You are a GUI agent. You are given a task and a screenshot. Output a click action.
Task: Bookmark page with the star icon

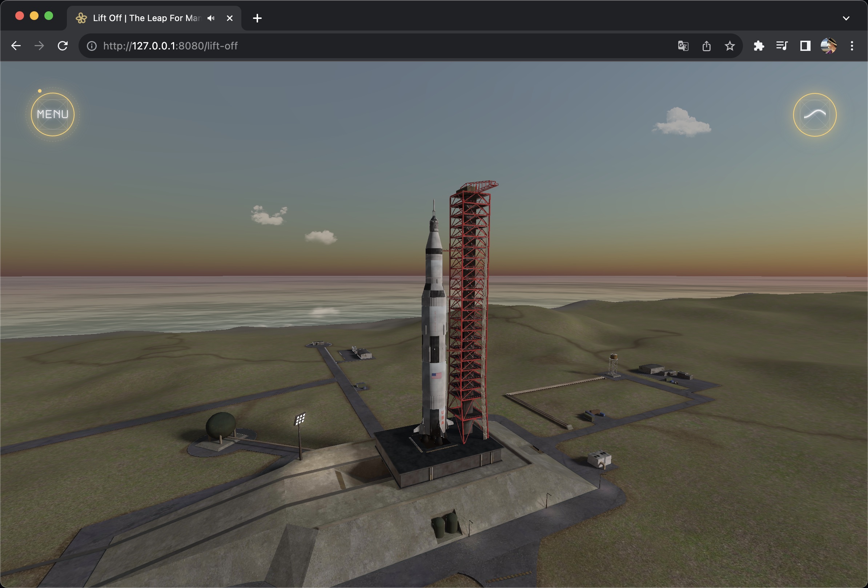tap(730, 46)
